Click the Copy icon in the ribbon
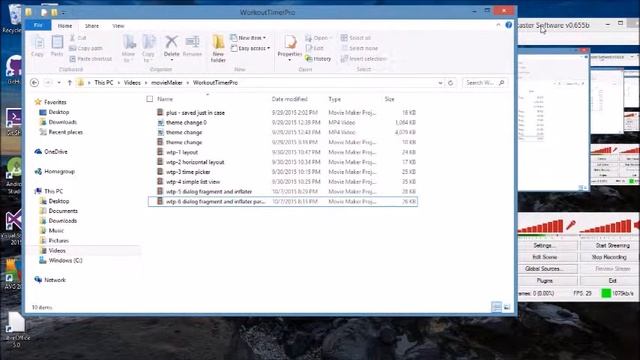Image resolution: width=640 pixels, height=360 pixels. 38,46
